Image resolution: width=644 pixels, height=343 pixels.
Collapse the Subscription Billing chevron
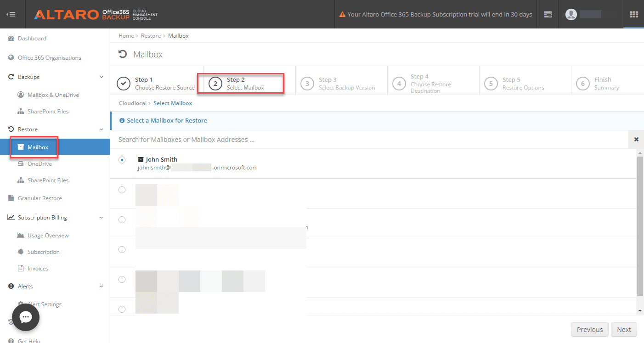coord(102,218)
